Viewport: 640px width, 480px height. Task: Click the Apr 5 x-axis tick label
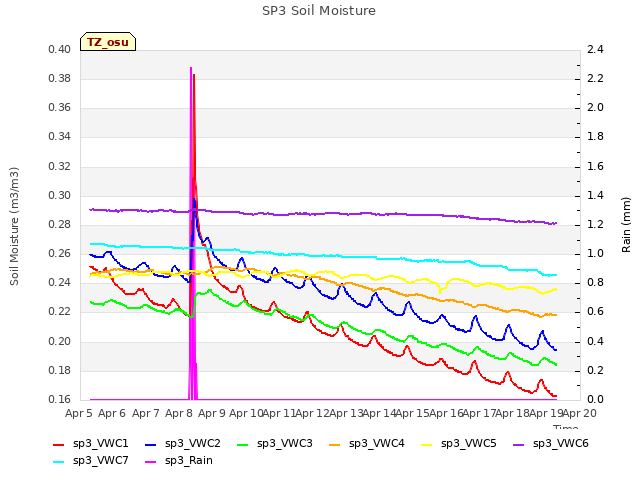pyautogui.click(x=78, y=413)
